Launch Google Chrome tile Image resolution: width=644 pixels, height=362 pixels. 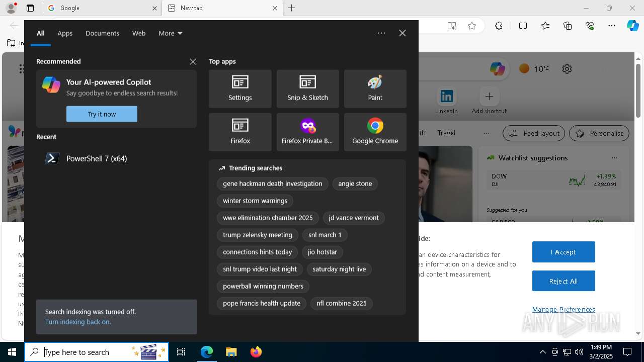tap(375, 132)
